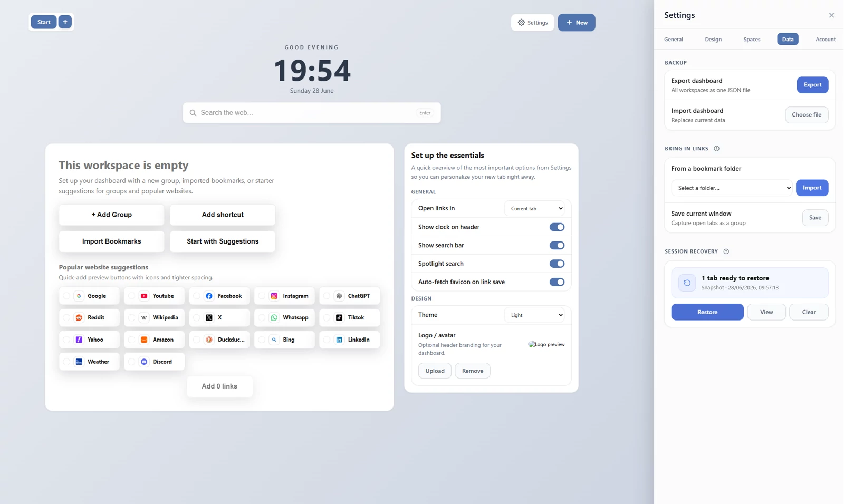The height and width of the screenshot is (504, 844).
Task: Select the Facebook suggestion radio circle
Action: (x=196, y=296)
